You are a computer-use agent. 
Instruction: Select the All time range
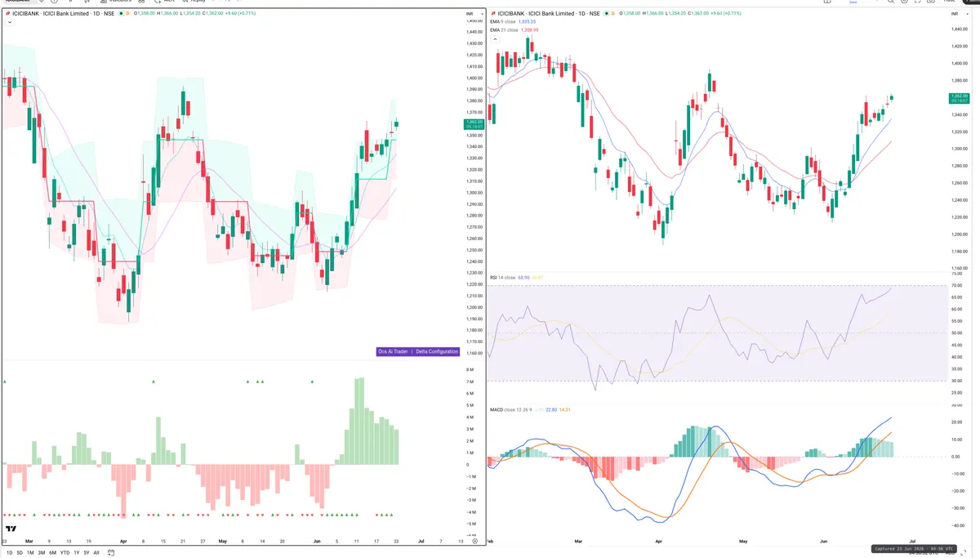96,552
